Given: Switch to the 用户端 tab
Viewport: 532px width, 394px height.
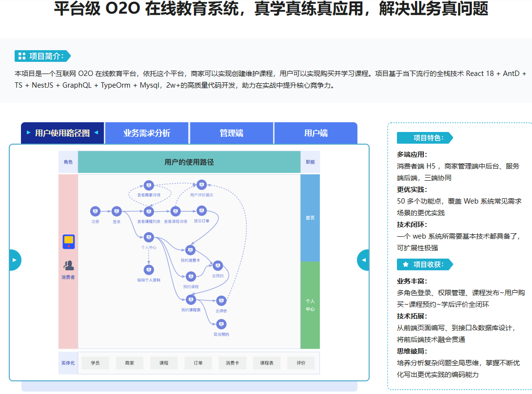Looking at the screenshot, I should (316, 133).
